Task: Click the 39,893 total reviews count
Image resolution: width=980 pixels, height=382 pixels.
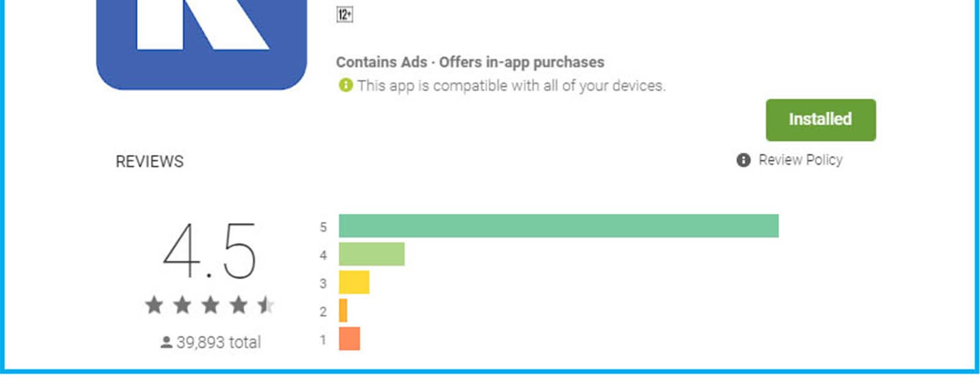Action: coord(218,342)
